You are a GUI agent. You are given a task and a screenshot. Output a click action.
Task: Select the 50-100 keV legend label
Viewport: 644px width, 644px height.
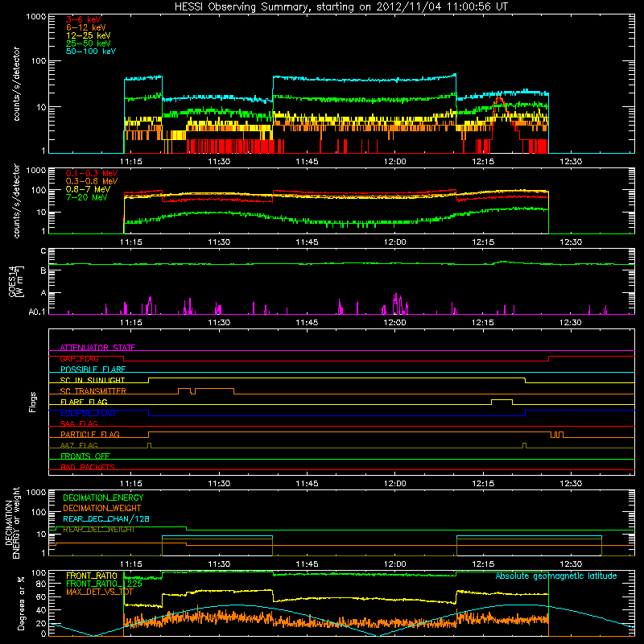click(91, 52)
